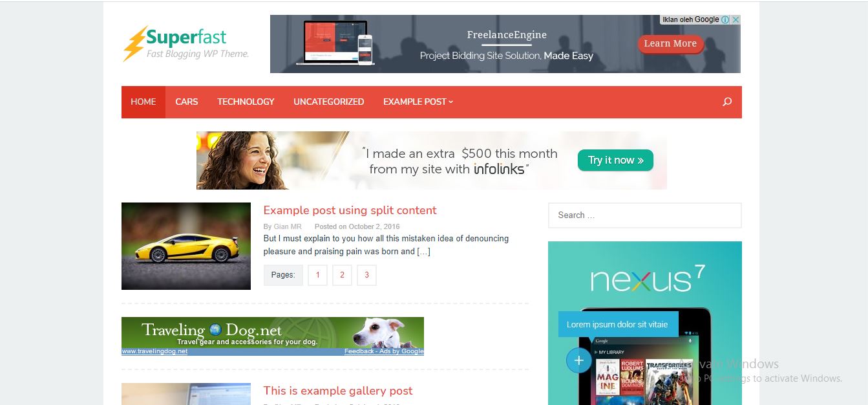Image resolution: width=868 pixels, height=405 pixels.
Task: Focus the Search input field in sidebar
Action: pos(644,215)
